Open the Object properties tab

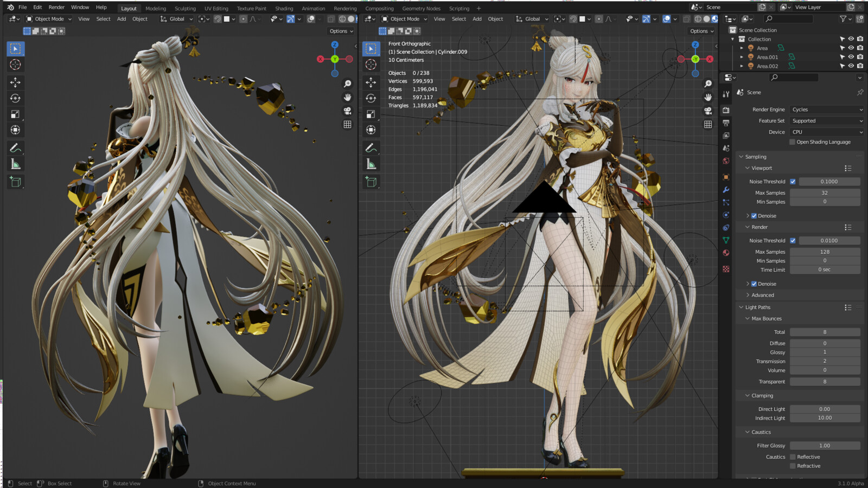tap(726, 177)
